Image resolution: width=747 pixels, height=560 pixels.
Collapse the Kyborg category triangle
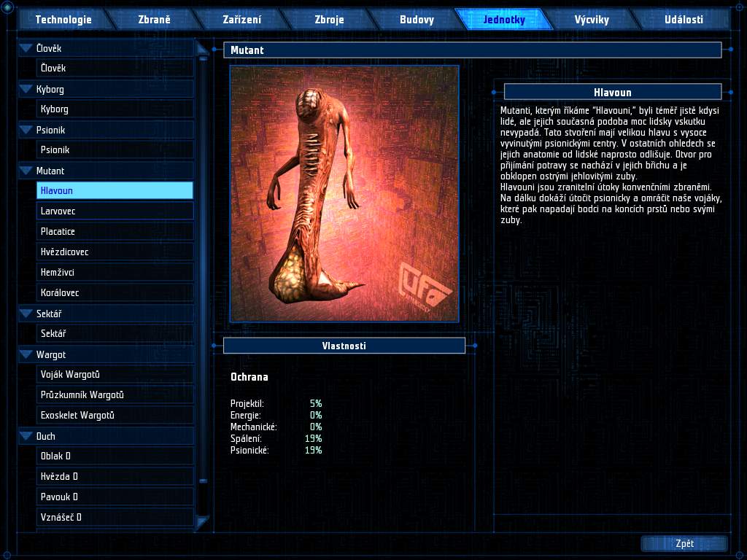[x=26, y=89]
